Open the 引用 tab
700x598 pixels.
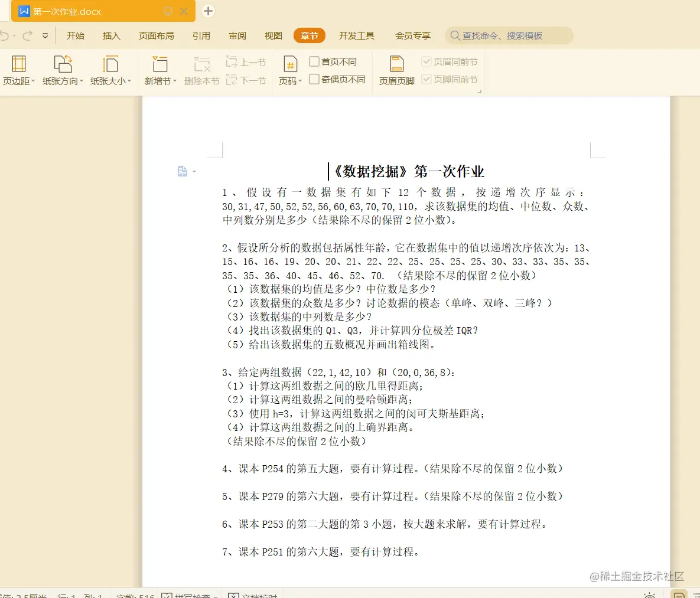coord(201,35)
